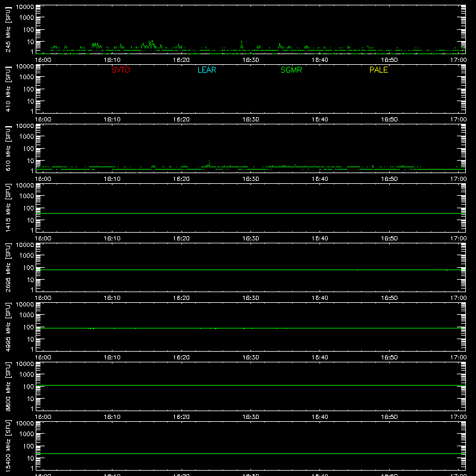Select the "410 MHz [SFU]" axis title
This screenshot has height=476, width=476.
point(8,89)
